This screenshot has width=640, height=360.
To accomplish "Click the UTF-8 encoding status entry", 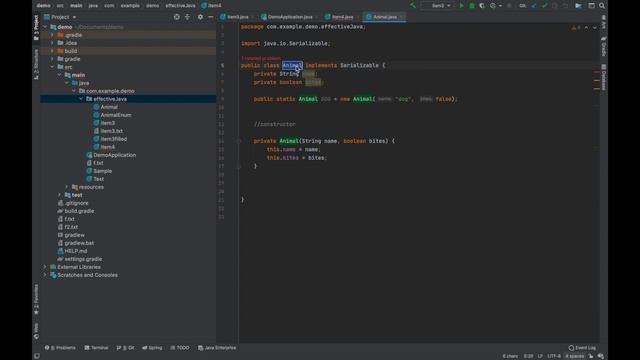I will click(x=553, y=356).
